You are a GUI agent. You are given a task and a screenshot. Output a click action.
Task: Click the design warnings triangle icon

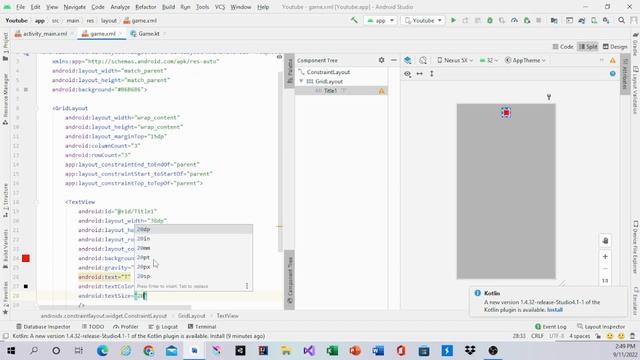point(613,60)
